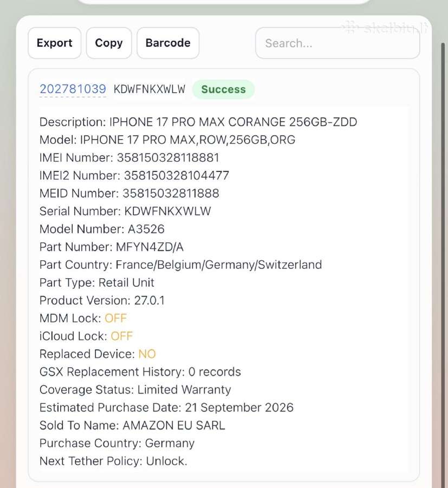
Task: Click the Part Country line
Action: (180, 265)
